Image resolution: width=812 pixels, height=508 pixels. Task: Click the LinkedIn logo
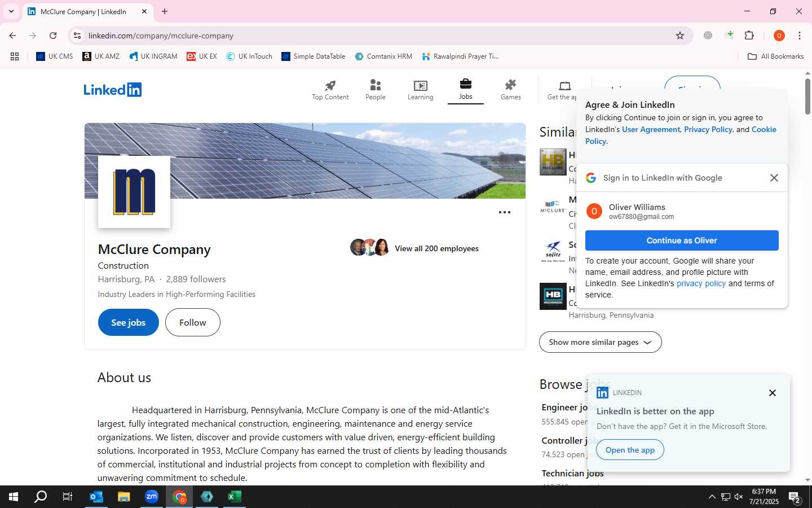pos(113,90)
